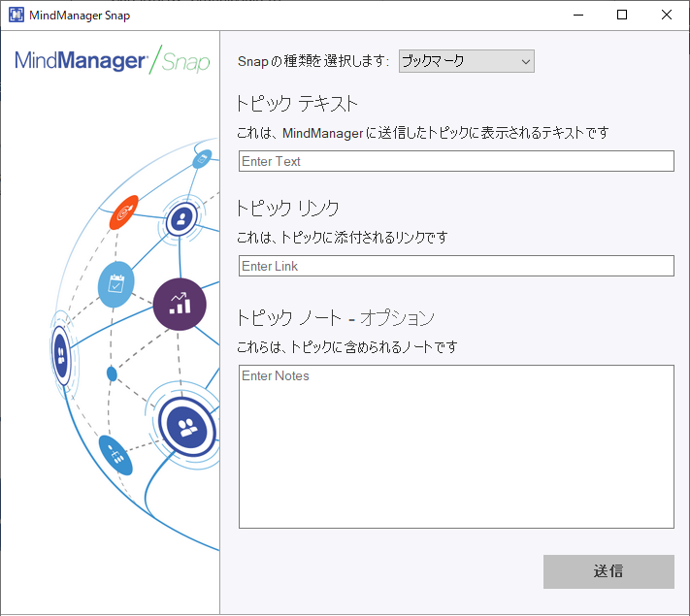
Task: Click the Snap の種類を選択します label
Action: [313, 61]
